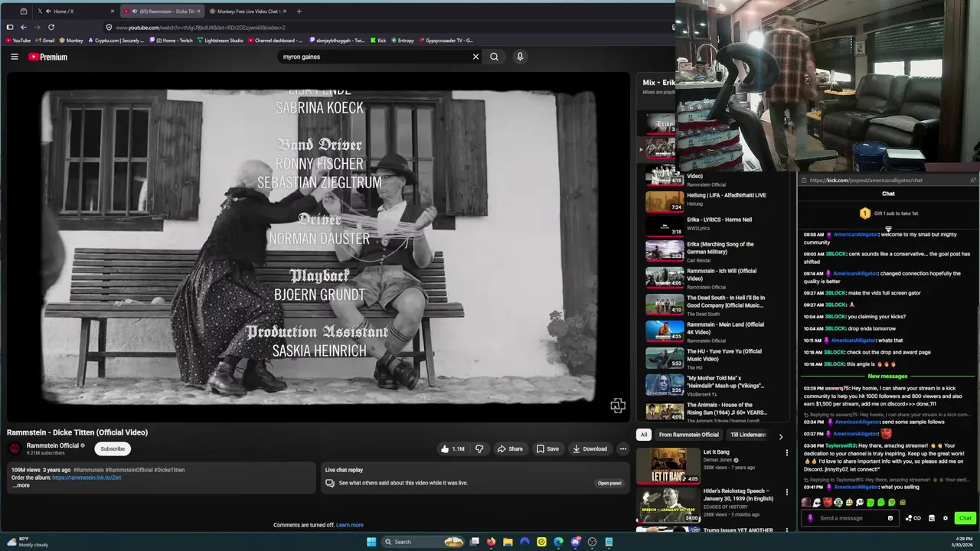The image size is (980, 551).
Task: Toggle the browser sidebar panel icon
Action: pos(9,27)
